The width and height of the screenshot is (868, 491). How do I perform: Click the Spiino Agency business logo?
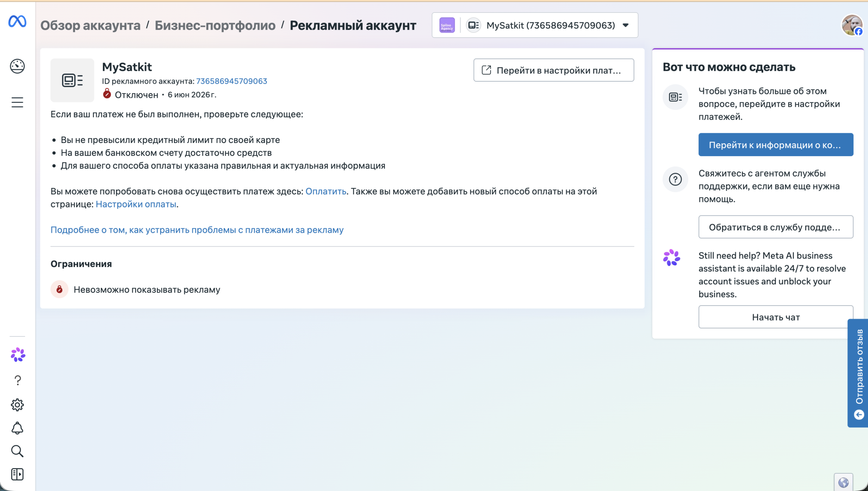447,25
